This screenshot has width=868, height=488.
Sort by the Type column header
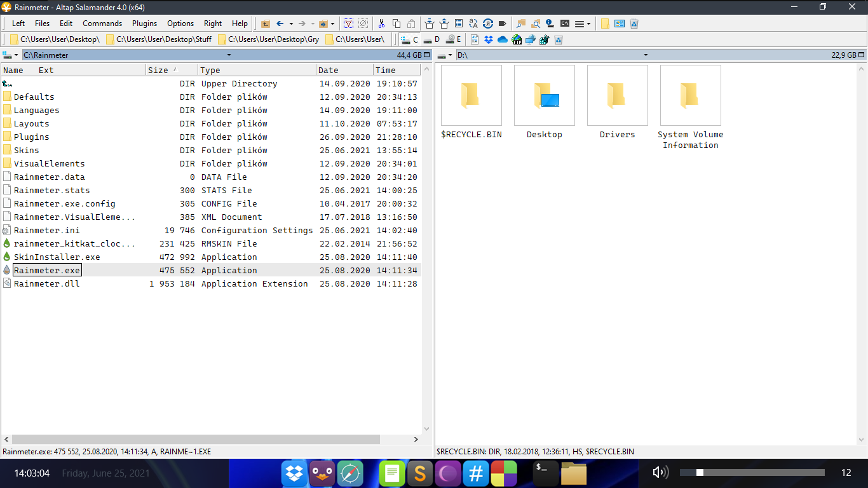pos(257,70)
